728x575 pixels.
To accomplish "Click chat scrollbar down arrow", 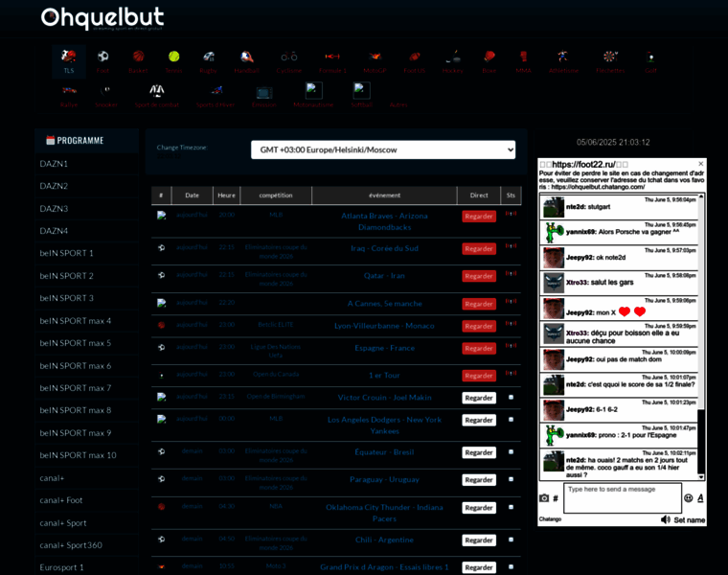I will point(701,477).
